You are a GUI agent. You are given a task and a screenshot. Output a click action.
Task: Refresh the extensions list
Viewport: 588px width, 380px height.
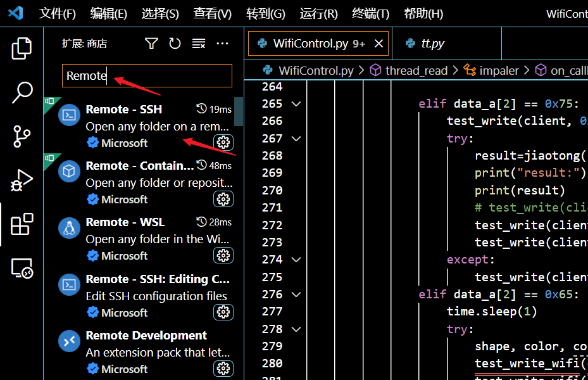175,44
